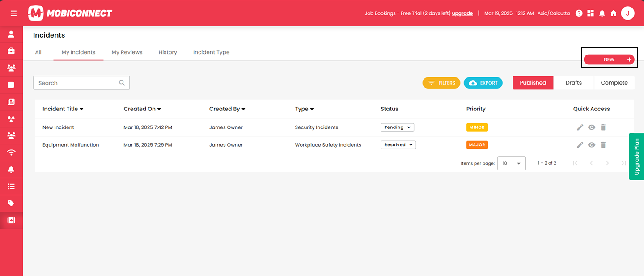Open the Pending status dropdown
The height and width of the screenshot is (276, 644).
[x=397, y=127]
